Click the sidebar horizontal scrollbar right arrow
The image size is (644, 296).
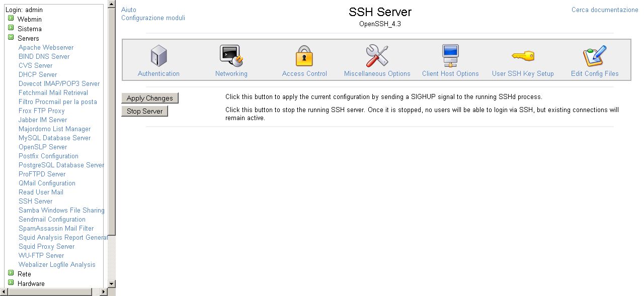(x=104, y=292)
